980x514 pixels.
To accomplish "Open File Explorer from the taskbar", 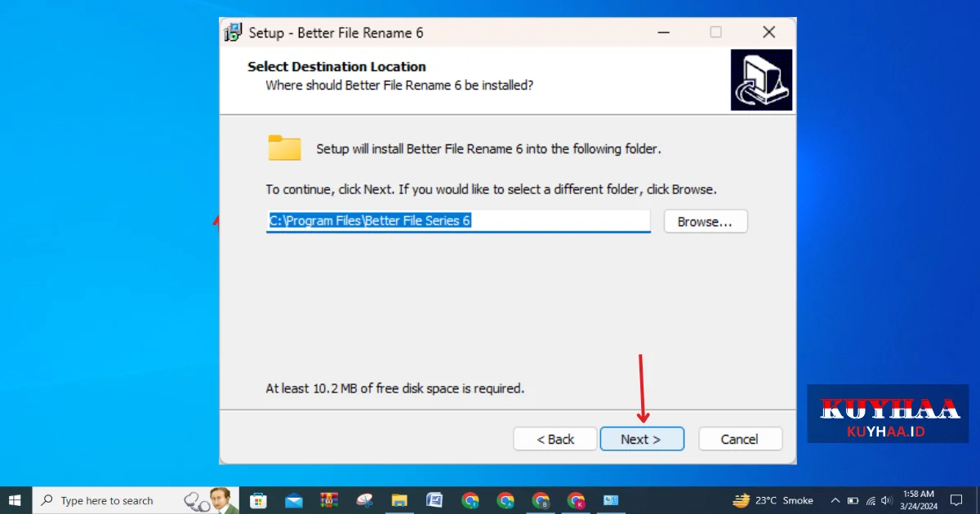I will 399,500.
